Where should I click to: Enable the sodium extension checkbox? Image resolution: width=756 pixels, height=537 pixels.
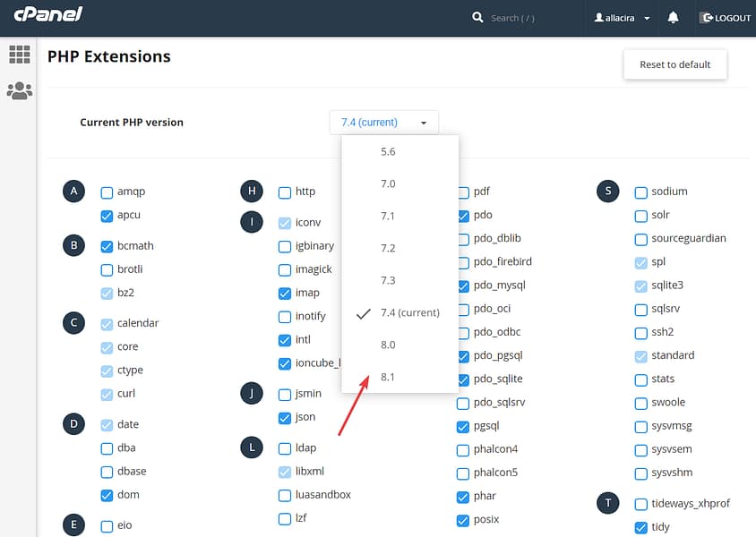click(640, 192)
